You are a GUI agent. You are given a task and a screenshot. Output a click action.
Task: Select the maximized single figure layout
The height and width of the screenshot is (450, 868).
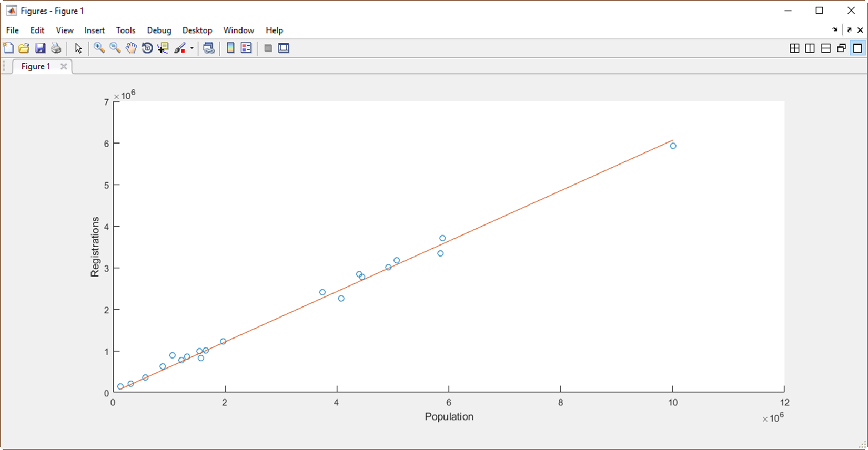[x=857, y=48]
